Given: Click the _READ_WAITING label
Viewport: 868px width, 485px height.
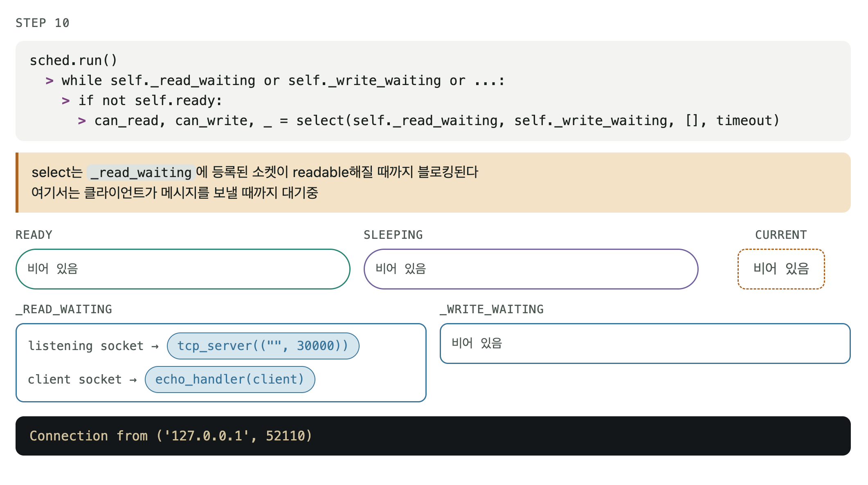Looking at the screenshot, I should (64, 309).
